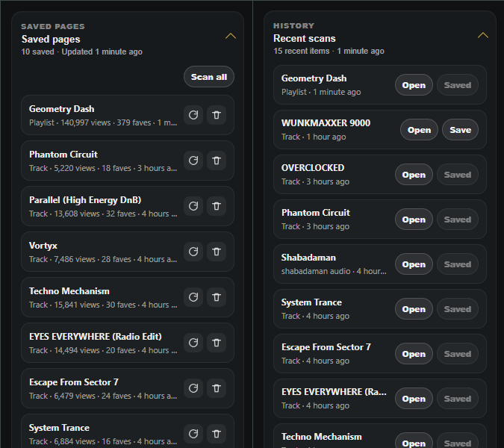This screenshot has width=504, height=448.
Task: Rescan the Techno Mechanism saved page
Action: pyautogui.click(x=193, y=297)
